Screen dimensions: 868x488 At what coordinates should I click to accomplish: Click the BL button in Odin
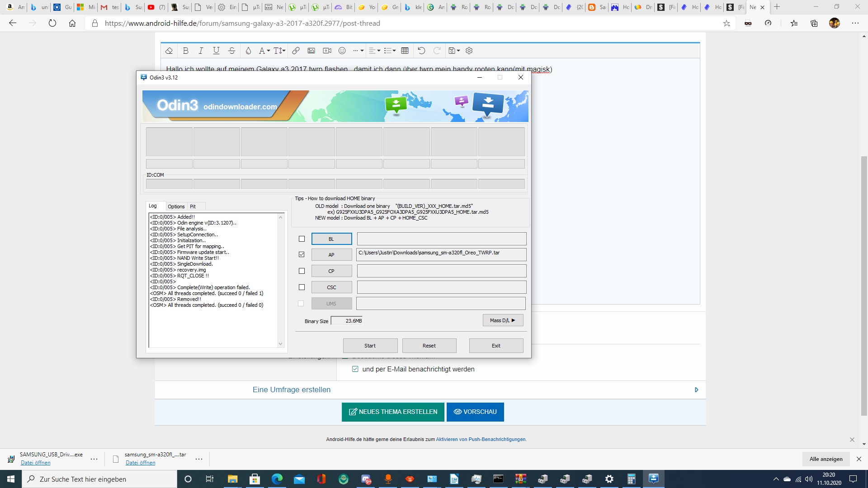(x=331, y=239)
